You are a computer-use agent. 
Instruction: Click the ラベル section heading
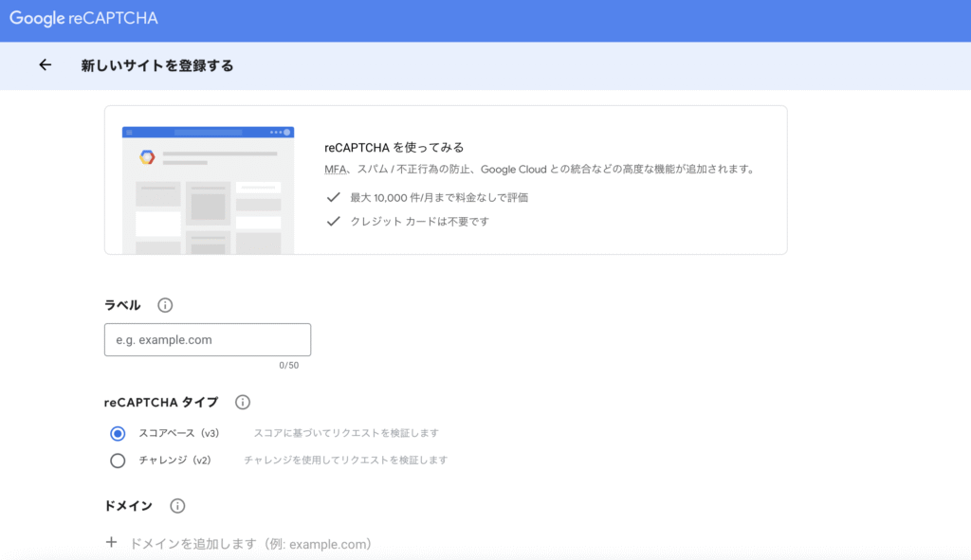[x=122, y=305]
